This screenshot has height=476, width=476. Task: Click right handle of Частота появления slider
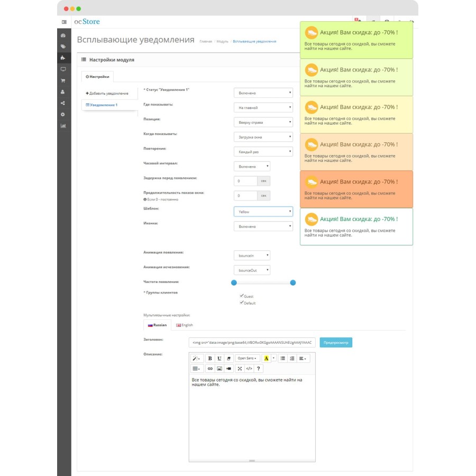click(x=292, y=282)
